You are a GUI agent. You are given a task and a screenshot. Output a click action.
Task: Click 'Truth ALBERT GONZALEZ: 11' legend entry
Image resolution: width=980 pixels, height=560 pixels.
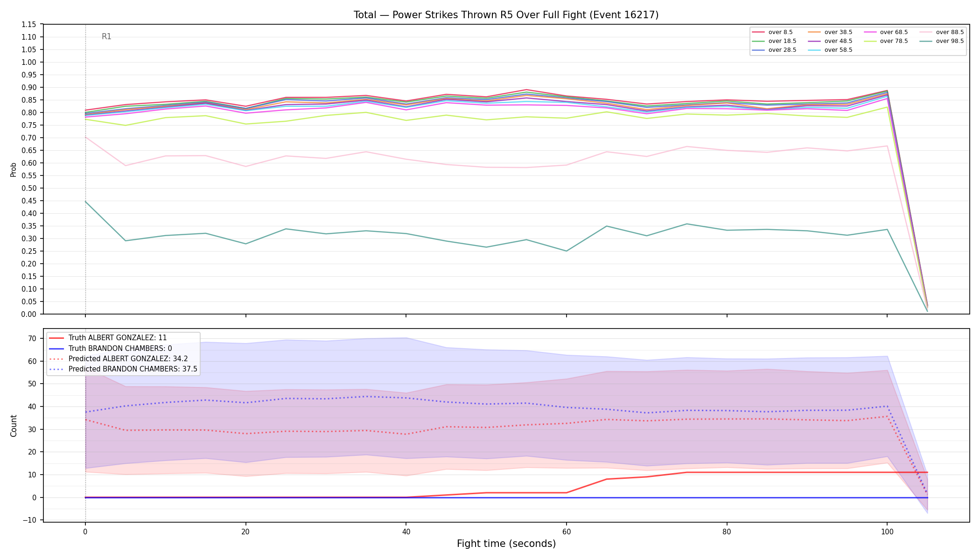[108, 338]
